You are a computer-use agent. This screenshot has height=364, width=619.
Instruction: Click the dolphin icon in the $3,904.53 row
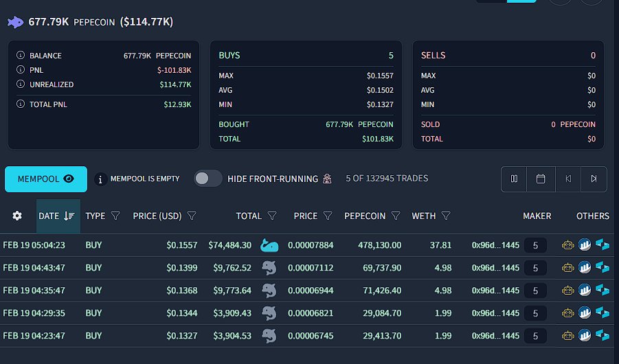coord(269,336)
